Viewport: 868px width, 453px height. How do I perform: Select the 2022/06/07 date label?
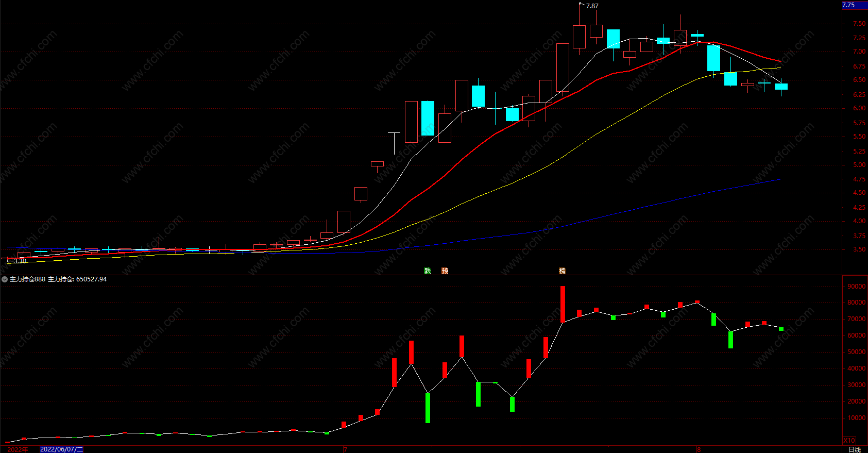(x=62, y=449)
